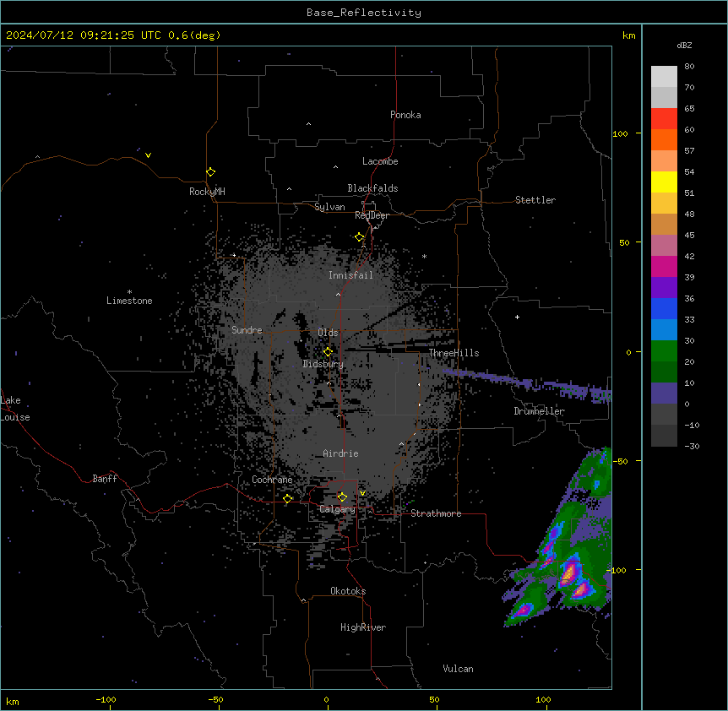
Task: Select the Sylvan label
Action: [x=329, y=207]
